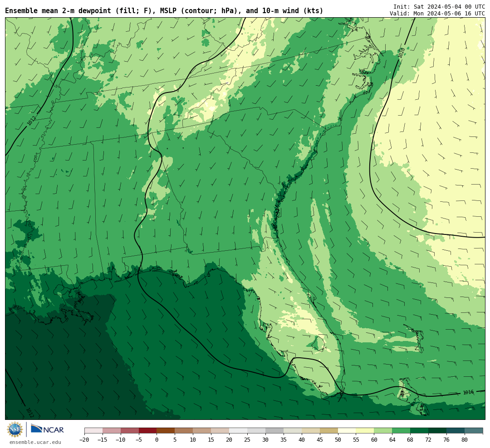Pick the teal swatch right of 80
490x448 pixels.
(474, 431)
